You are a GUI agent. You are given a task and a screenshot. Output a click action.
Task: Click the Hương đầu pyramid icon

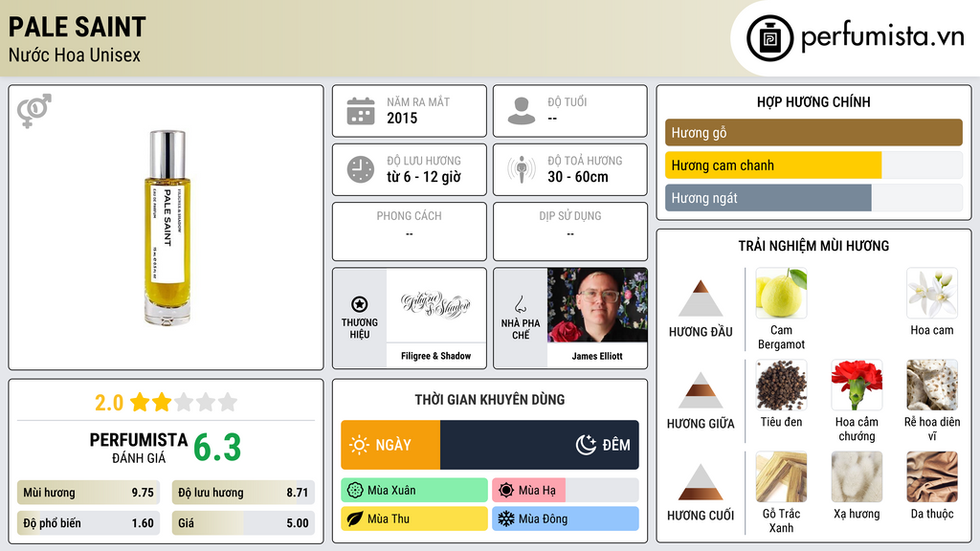[701, 298]
